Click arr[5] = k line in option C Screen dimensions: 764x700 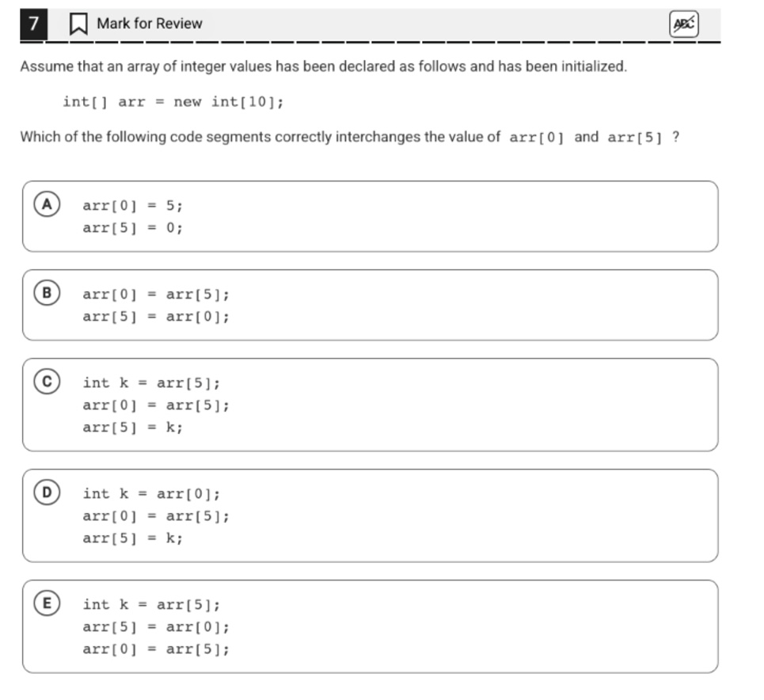(133, 428)
